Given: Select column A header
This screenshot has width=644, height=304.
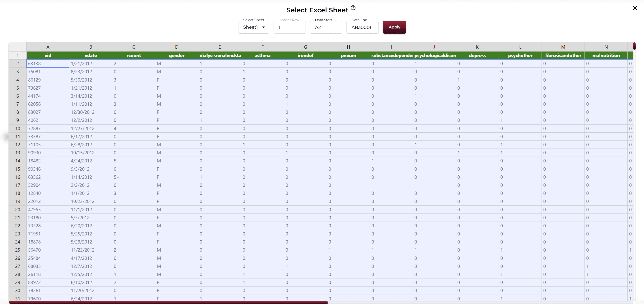Looking at the screenshot, I should [x=48, y=47].
